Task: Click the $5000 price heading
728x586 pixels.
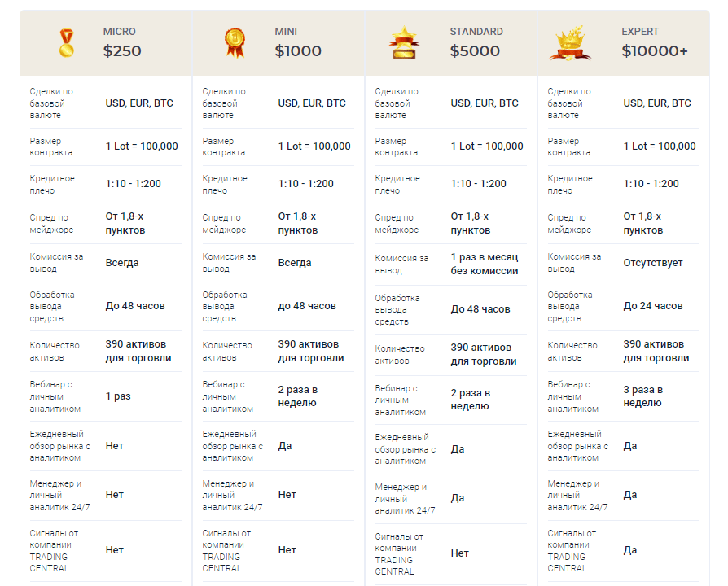Action: [x=475, y=50]
